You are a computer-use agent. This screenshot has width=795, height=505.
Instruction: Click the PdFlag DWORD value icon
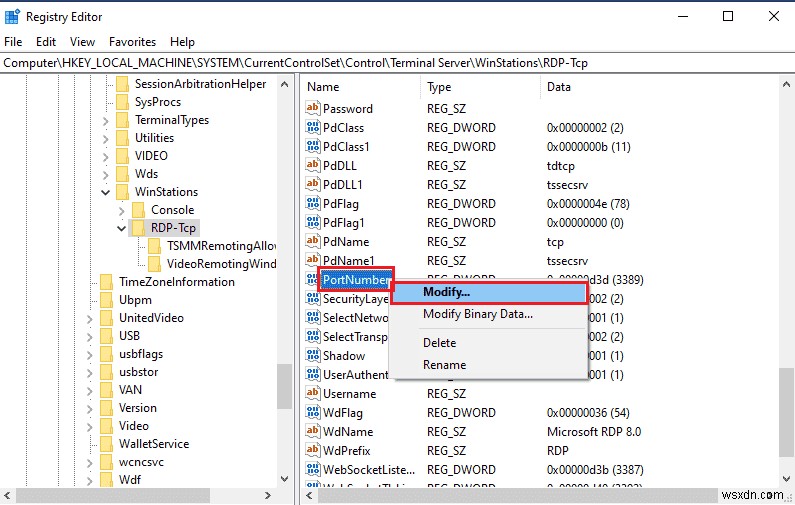[x=312, y=203]
